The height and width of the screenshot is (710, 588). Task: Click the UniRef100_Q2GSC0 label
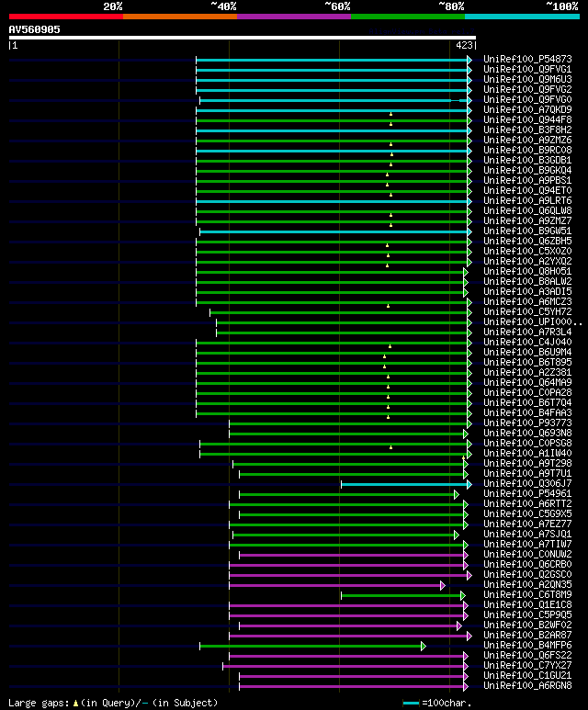[x=527, y=575]
